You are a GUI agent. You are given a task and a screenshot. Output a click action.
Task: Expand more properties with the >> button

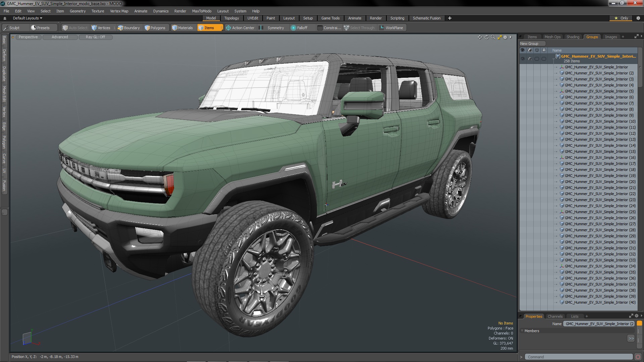coord(631,339)
